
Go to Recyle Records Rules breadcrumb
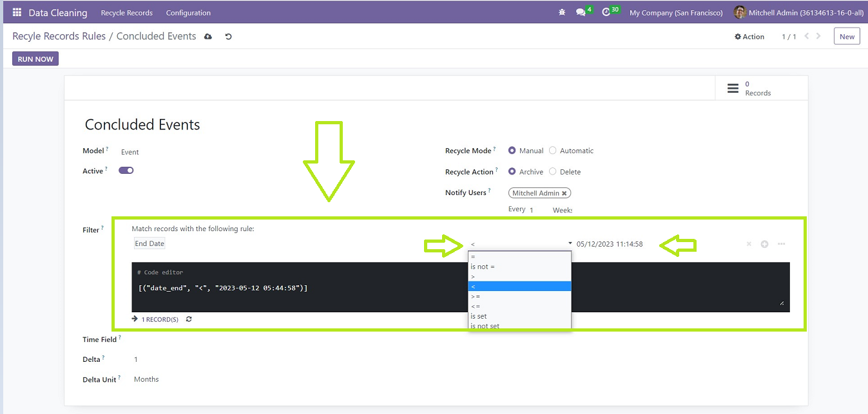pos(59,36)
